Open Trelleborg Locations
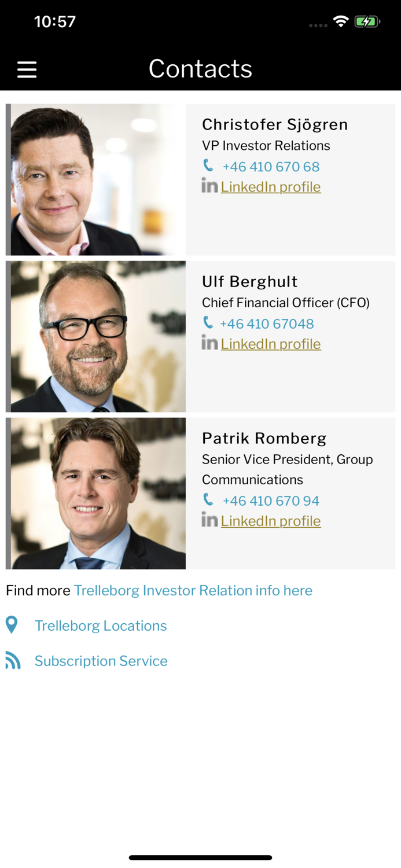Image resolution: width=401 pixels, height=868 pixels. (x=101, y=625)
